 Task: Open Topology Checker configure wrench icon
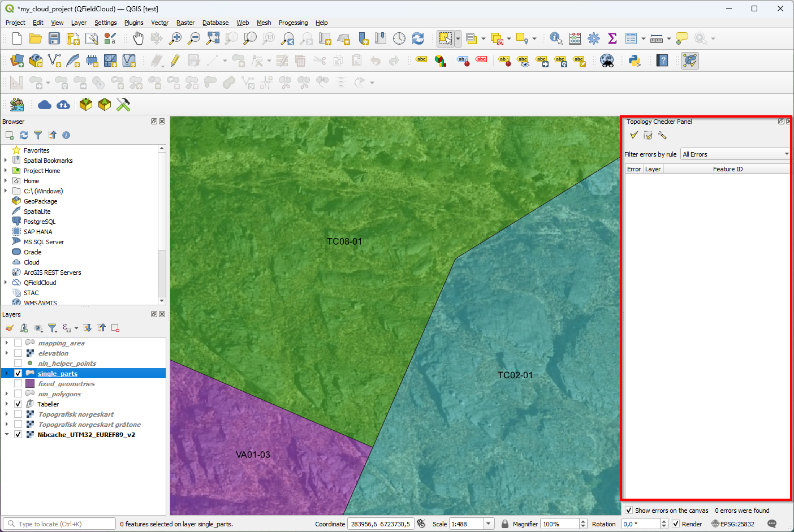(x=662, y=135)
